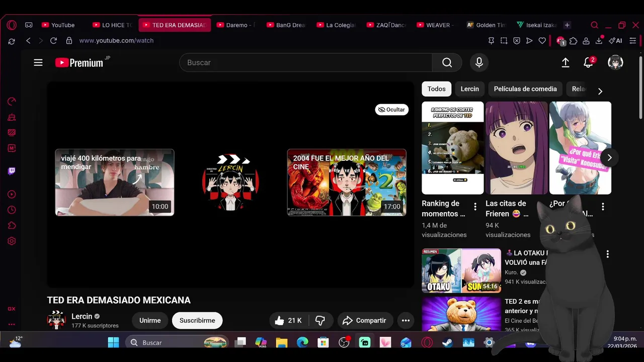The height and width of the screenshot is (362, 644).
Task: Select the Películas de comedia chip
Action: 525,89
